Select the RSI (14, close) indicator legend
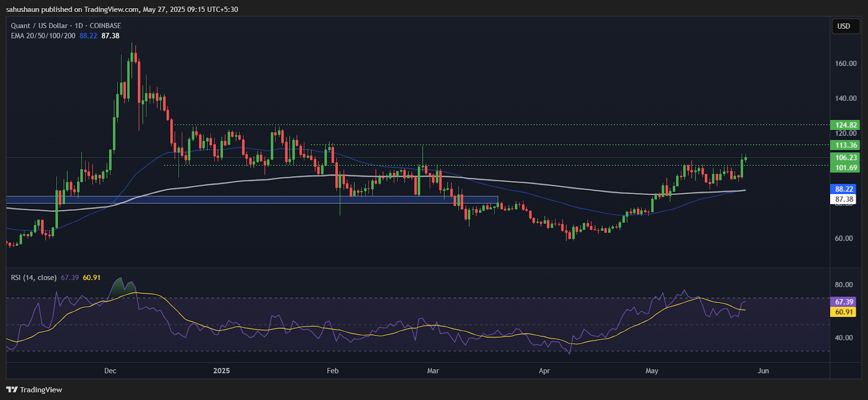Viewport: 868px width, 400px height. point(34,278)
